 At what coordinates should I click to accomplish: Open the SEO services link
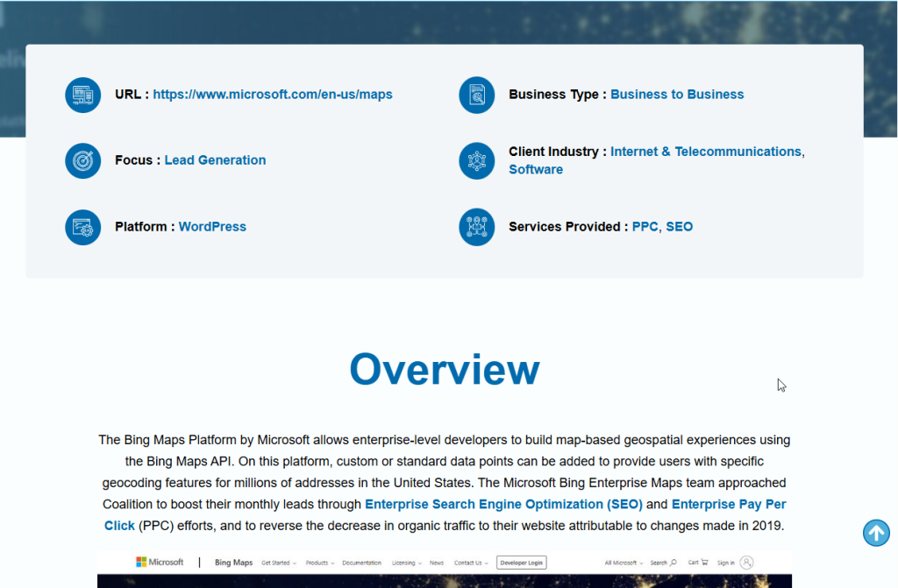point(680,227)
